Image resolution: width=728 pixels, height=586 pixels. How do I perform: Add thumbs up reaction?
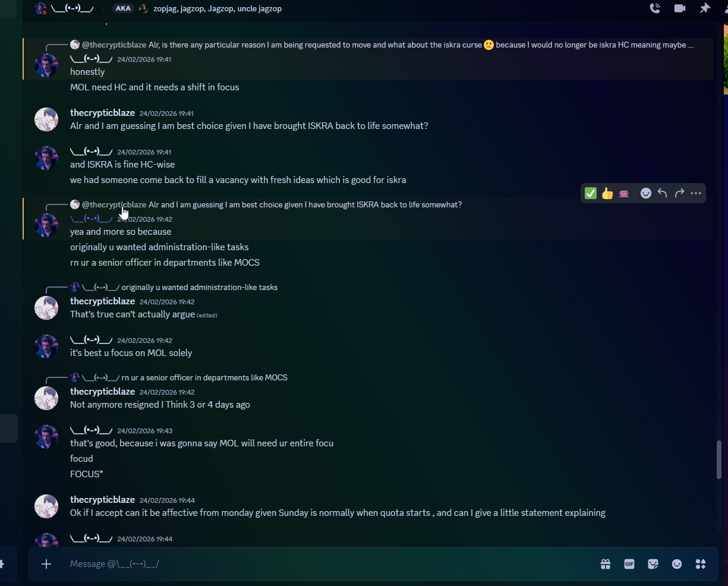point(607,193)
